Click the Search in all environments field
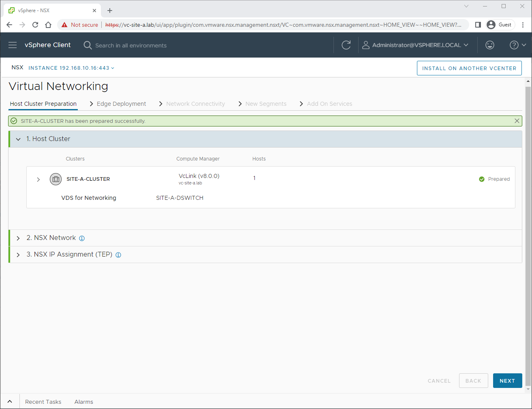This screenshot has height=409, width=532. coord(131,45)
